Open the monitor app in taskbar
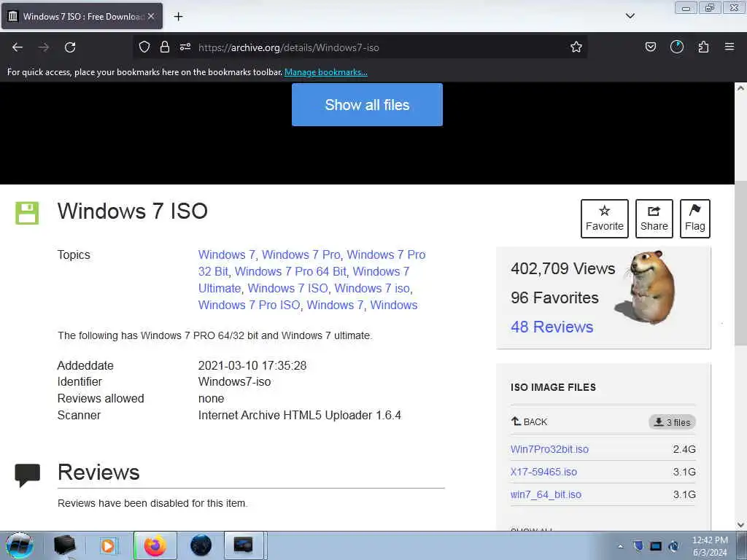 tap(244, 545)
